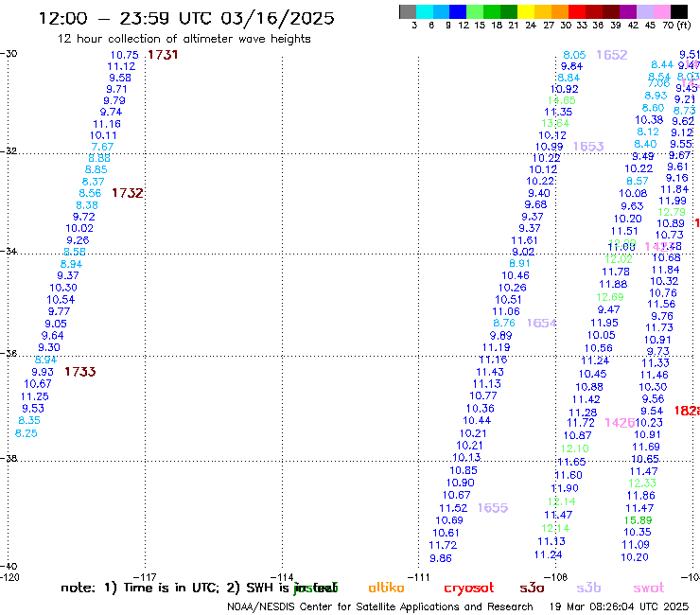Screen dimensions: 700x615
Task: Click the wave height value 10.88
Action: pos(589,387)
